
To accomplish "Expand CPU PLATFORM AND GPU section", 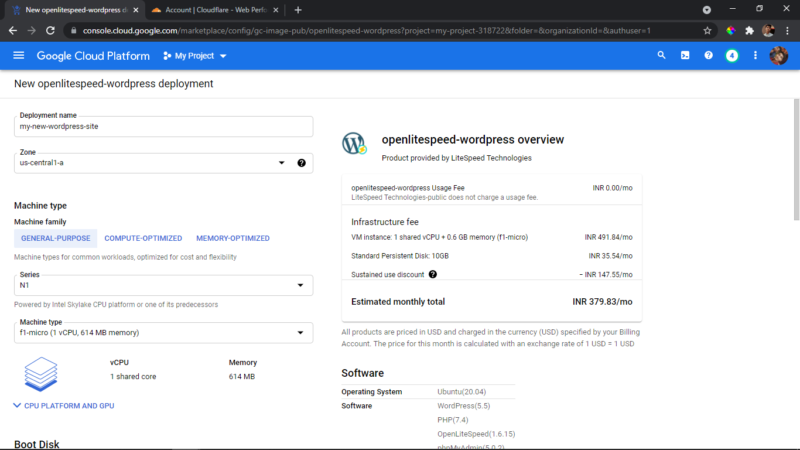I will pos(64,406).
